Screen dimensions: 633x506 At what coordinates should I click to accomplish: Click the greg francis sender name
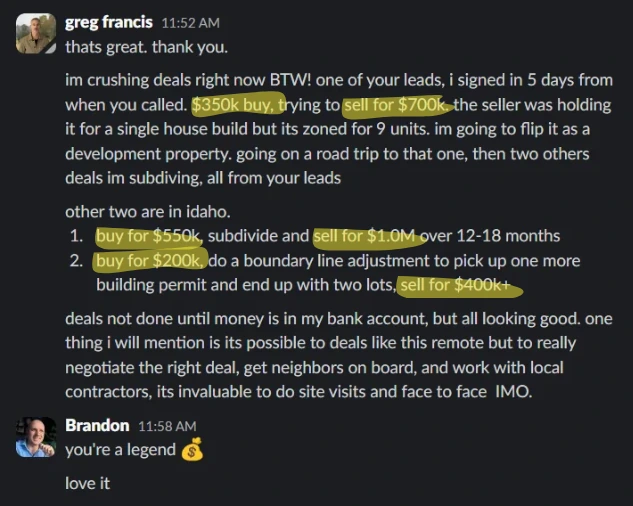[109, 22]
